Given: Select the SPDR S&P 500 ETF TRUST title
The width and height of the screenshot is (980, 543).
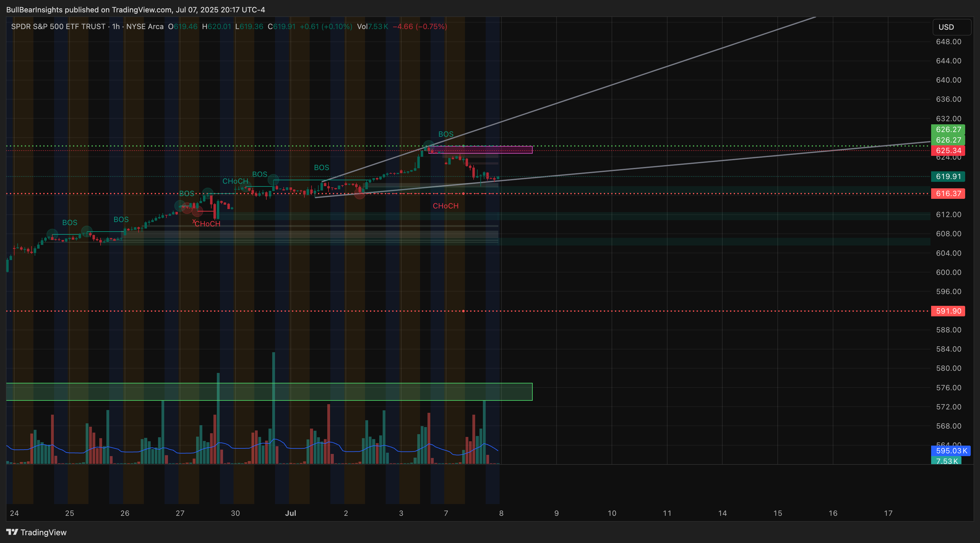Looking at the screenshot, I should pos(58,27).
